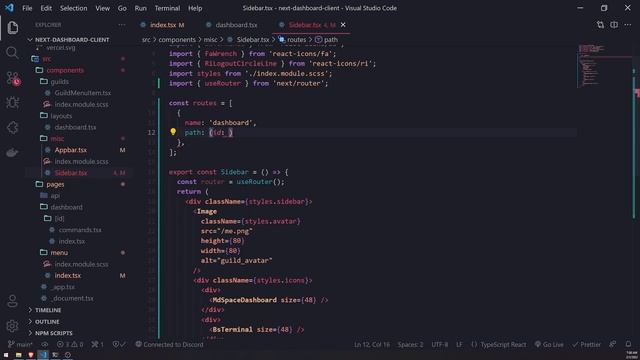Image resolution: width=640 pixels, height=360 pixels.
Task: Open the Accounts menu icon
Action: [12, 301]
